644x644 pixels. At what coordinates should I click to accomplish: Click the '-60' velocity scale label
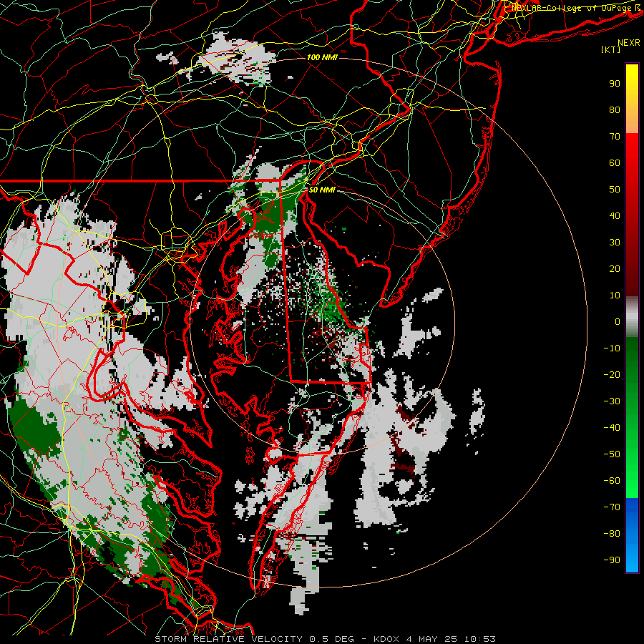[x=612, y=481]
